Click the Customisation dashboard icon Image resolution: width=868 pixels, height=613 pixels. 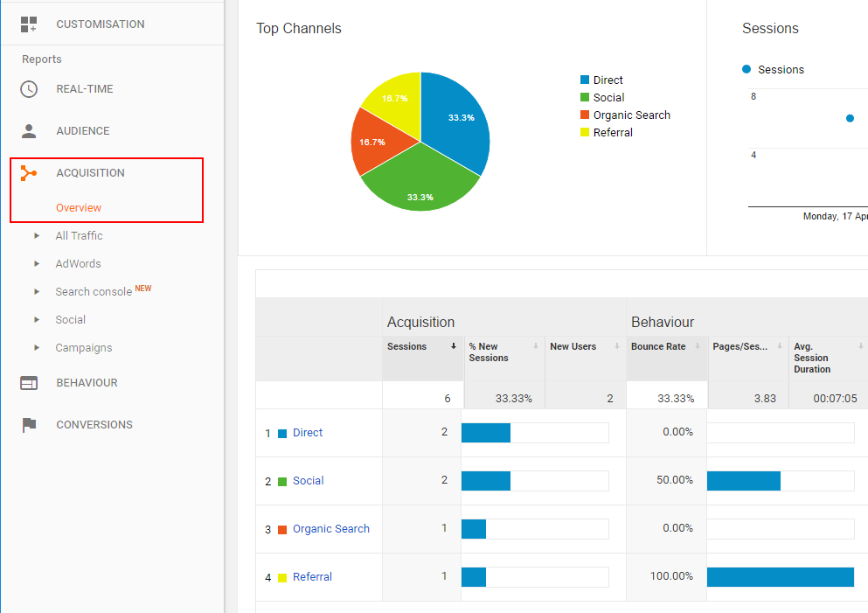click(x=29, y=24)
